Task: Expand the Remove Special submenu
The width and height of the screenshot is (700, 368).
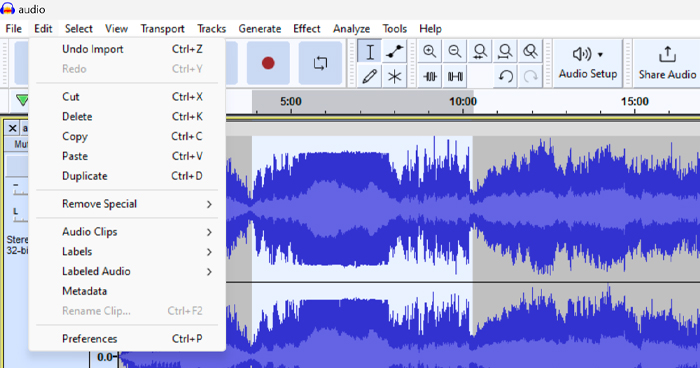Action: 127,204
